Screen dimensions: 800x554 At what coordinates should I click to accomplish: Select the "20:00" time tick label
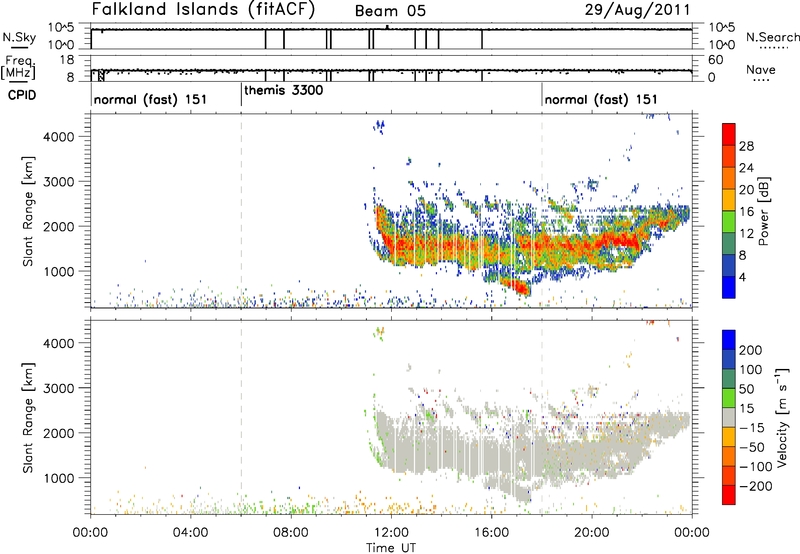592,533
